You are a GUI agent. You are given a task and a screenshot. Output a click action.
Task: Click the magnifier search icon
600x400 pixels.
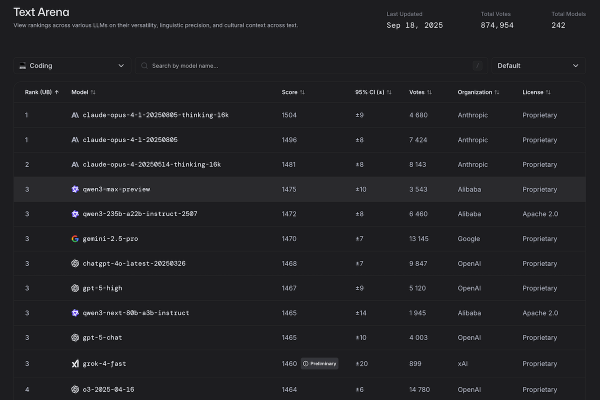pyautogui.click(x=144, y=66)
